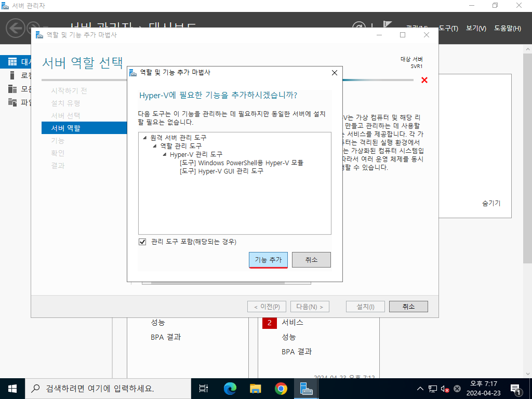The width and height of the screenshot is (532, 399).
Task: Click the taskbar search box
Action: click(108, 389)
